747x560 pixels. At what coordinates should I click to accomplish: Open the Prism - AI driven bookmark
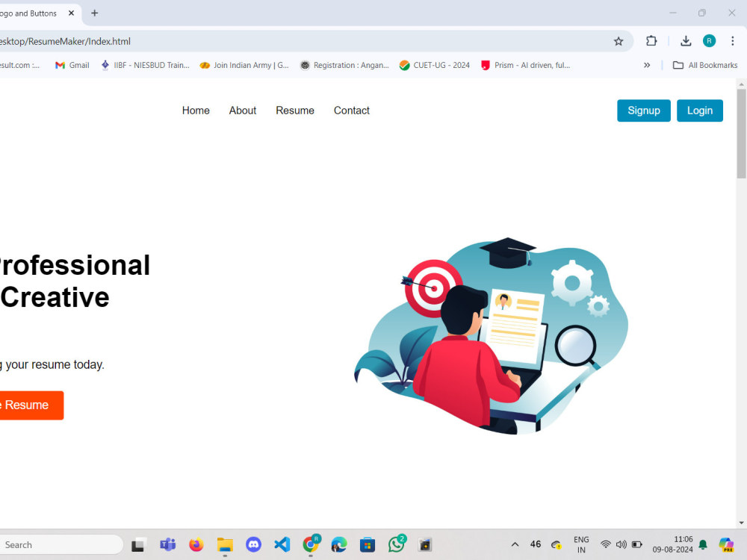click(x=525, y=65)
